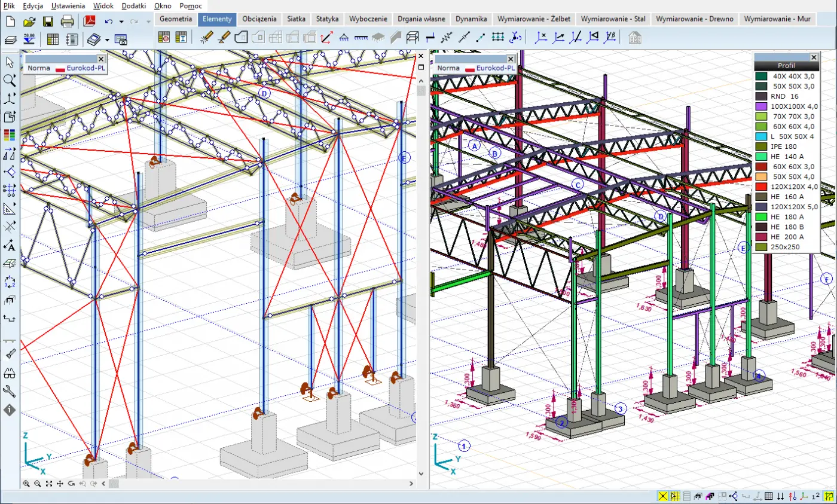Click the info icon in left sidebar
Screen dimensions: 837x504
[10, 410]
